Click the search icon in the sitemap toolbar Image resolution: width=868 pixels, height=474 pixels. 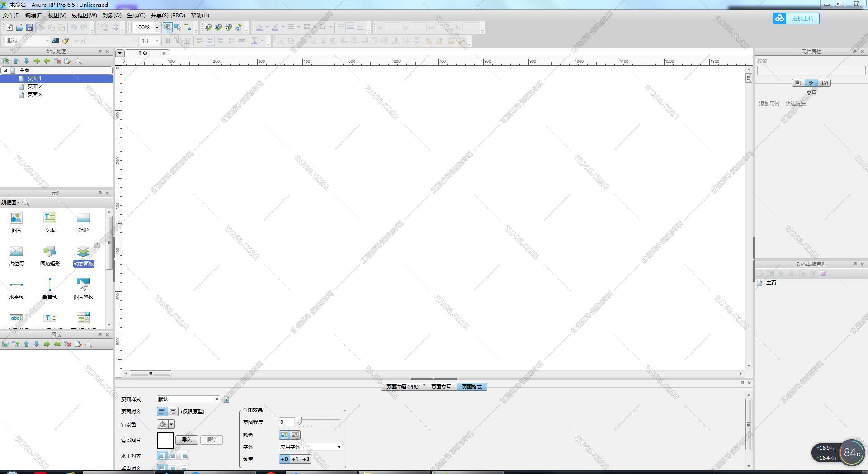(79, 61)
